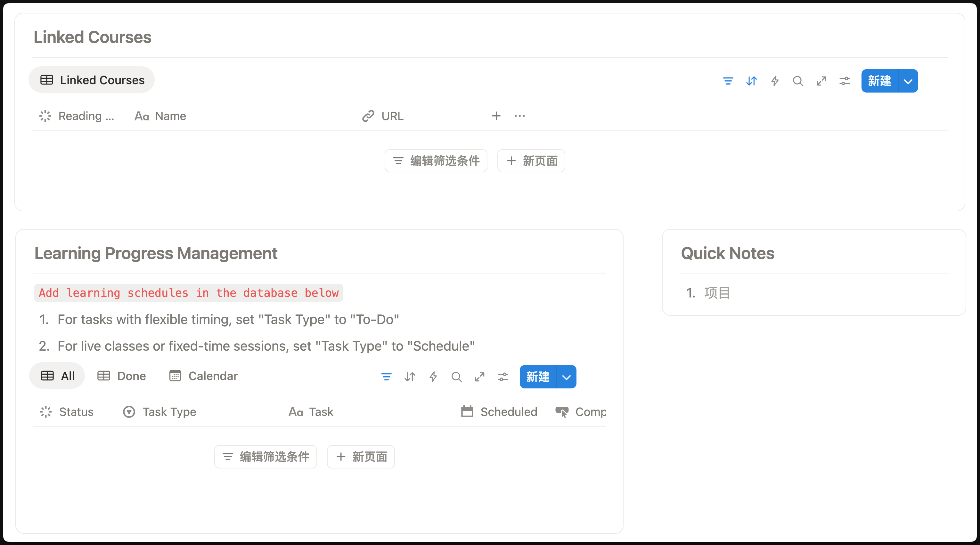The height and width of the screenshot is (545, 980).
Task: Open automations lightning icon in Linked Courses
Action: pos(775,81)
